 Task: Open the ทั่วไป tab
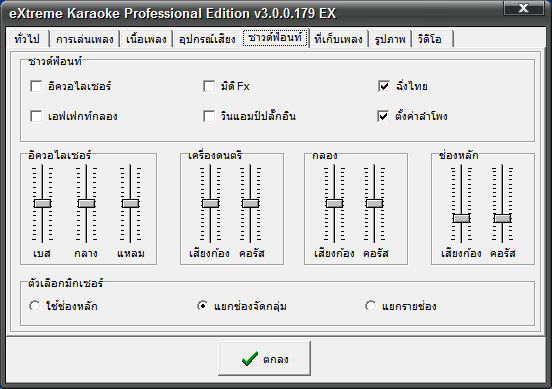28,39
